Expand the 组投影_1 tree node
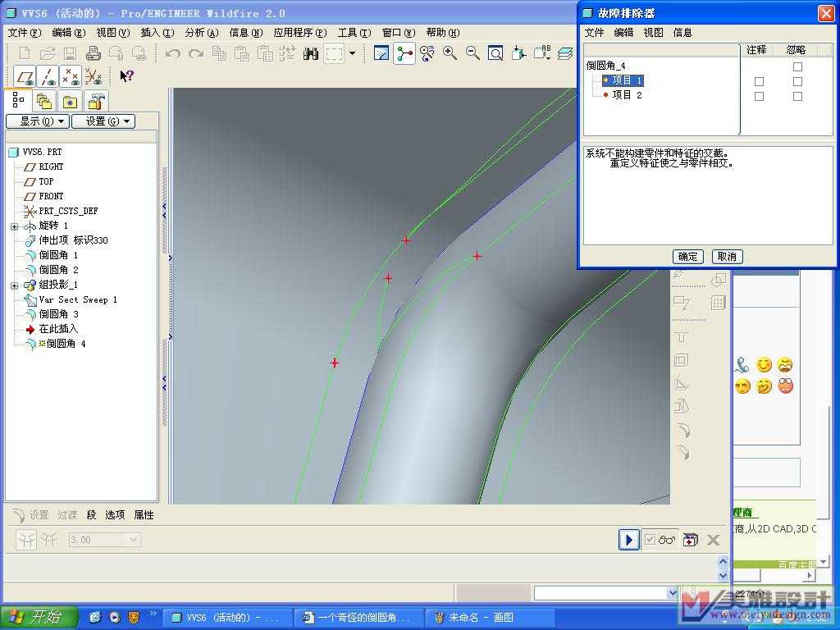 [14, 285]
